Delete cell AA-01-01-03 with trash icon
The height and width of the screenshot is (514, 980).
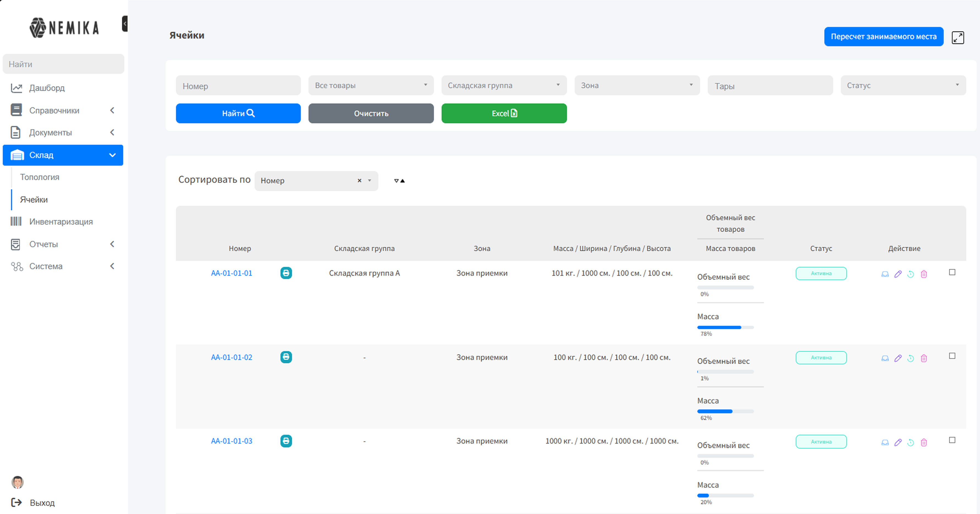(924, 442)
